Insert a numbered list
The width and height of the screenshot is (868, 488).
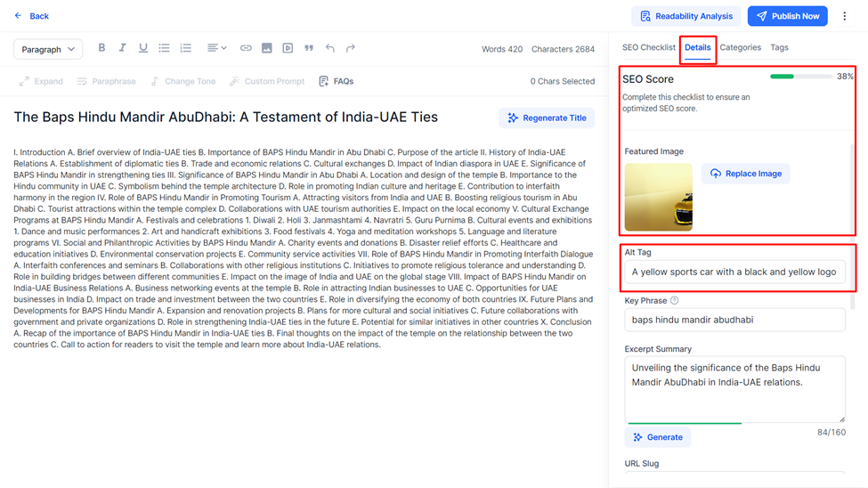[x=185, y=48]
